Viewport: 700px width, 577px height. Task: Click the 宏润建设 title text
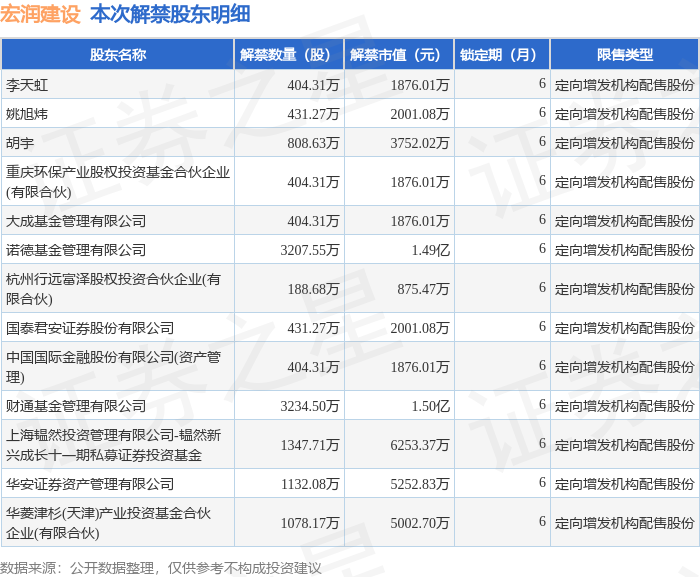[40, 14]
